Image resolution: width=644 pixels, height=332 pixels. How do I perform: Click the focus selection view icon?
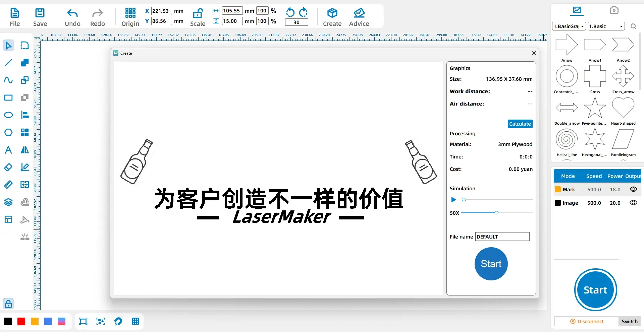(x=101, y=322)
